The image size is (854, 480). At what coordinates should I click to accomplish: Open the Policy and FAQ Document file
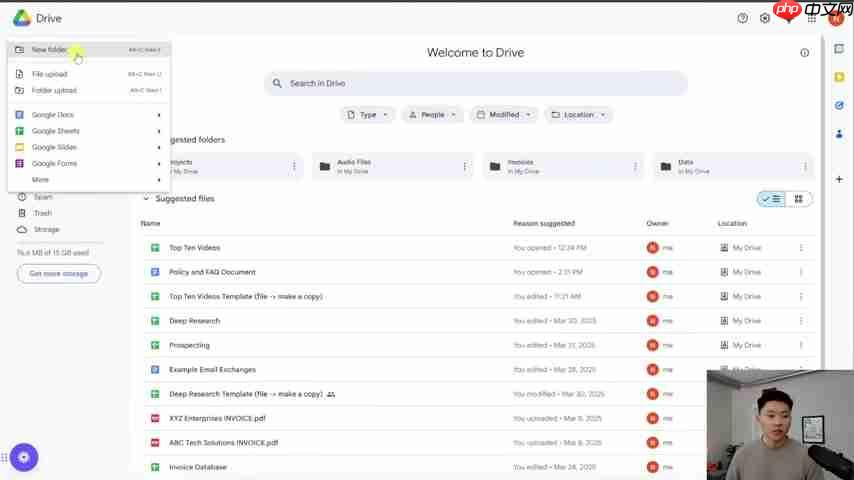coord(212,272)
